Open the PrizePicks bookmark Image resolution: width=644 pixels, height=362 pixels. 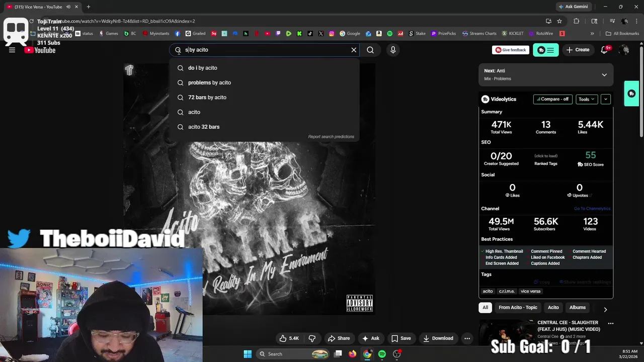443,34
